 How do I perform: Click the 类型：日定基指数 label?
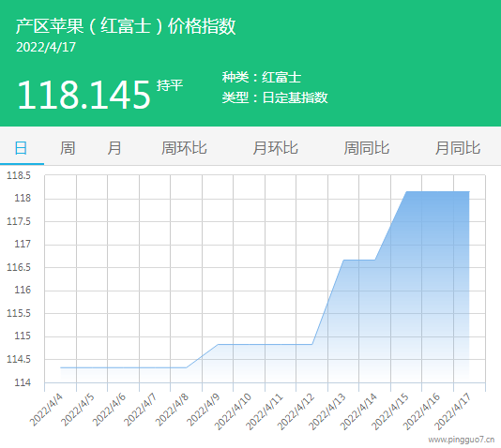click(x=275, y=97)
